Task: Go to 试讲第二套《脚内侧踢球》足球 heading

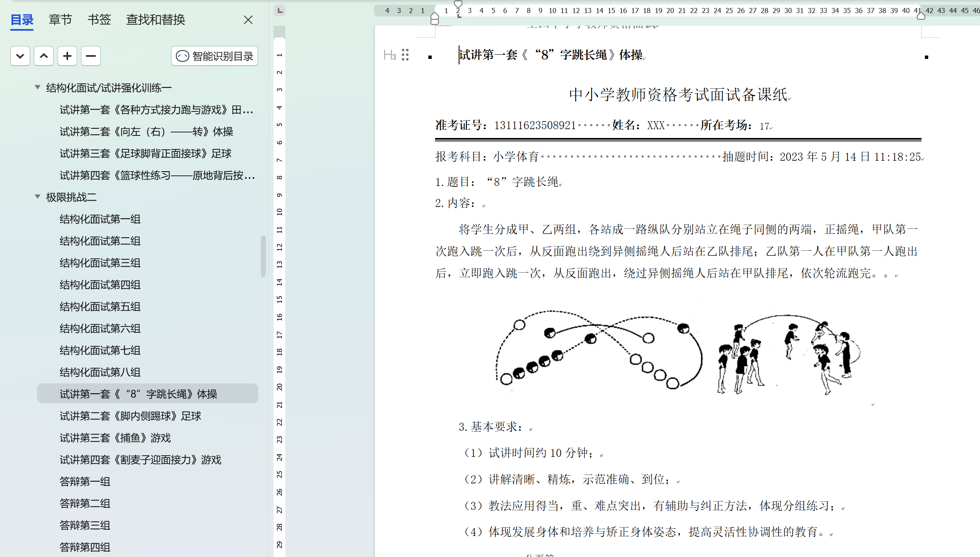Action: (130, 416)
